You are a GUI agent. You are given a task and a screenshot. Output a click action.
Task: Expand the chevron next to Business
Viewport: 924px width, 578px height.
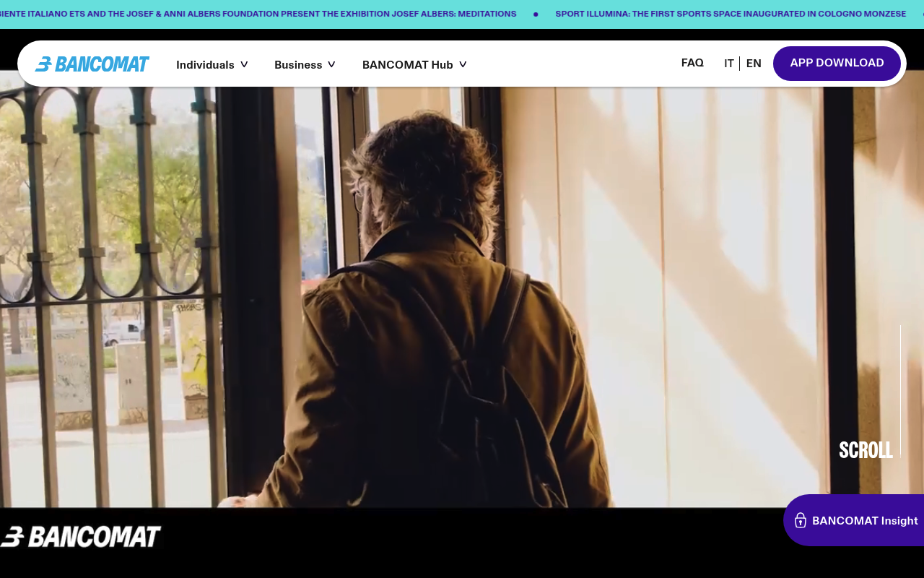pos(331,64)
